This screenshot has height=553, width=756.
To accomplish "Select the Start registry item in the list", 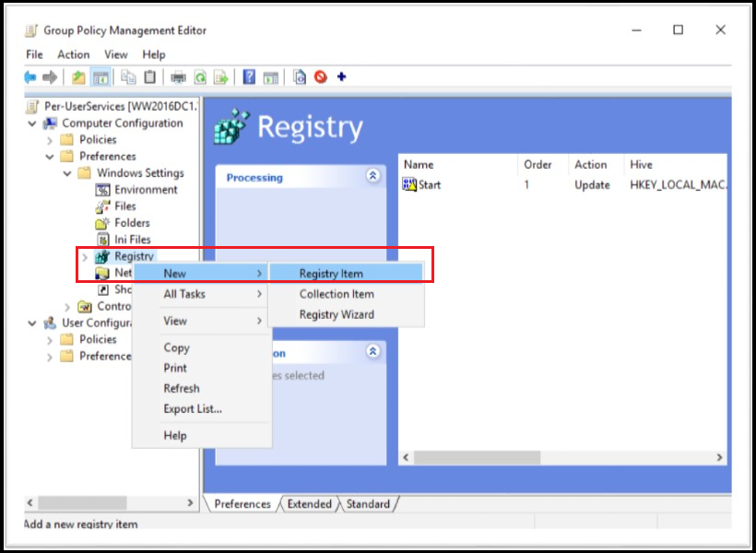I will 424,184.
